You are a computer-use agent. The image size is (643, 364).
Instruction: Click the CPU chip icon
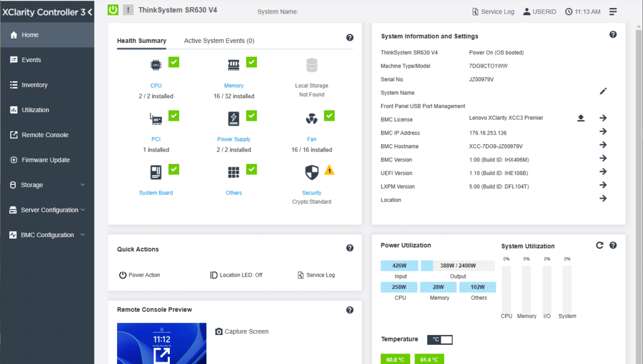pyautogui.click(x=156, y=65)
